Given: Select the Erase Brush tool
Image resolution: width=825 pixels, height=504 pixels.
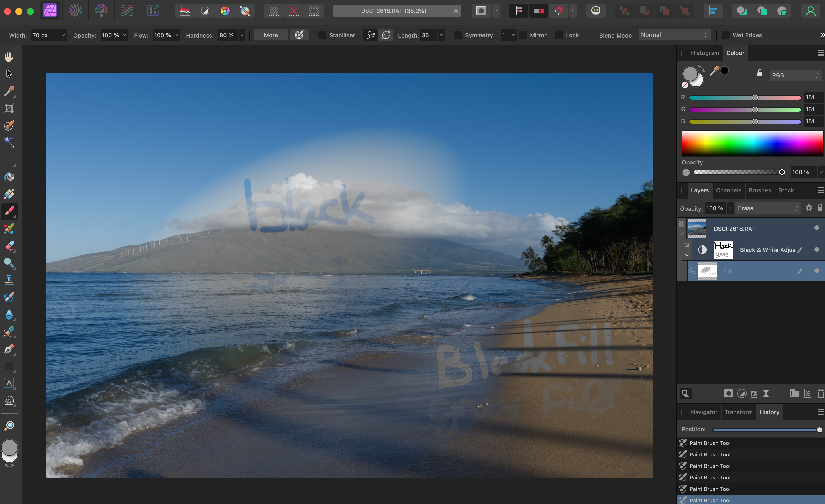Looking at the screenshot, I should (x=9, y=246).
